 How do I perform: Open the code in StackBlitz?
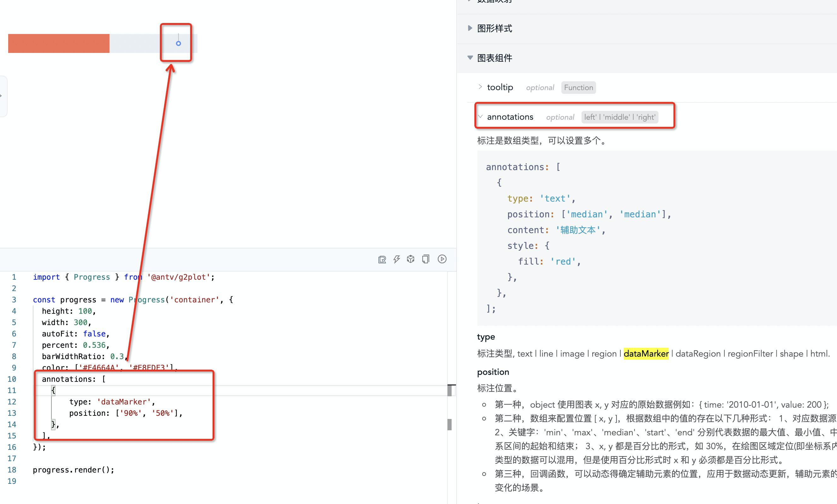tap(396, 259)
